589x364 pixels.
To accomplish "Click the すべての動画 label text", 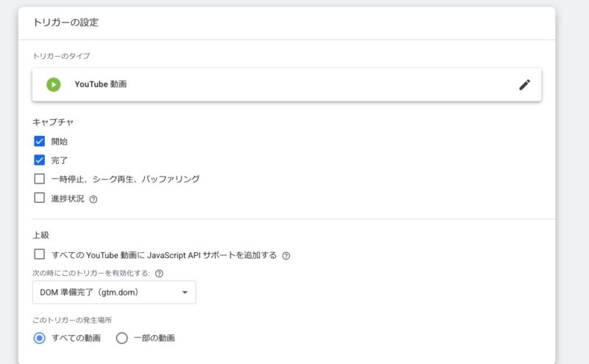I will pyautogui.click(x=77, y=338).
